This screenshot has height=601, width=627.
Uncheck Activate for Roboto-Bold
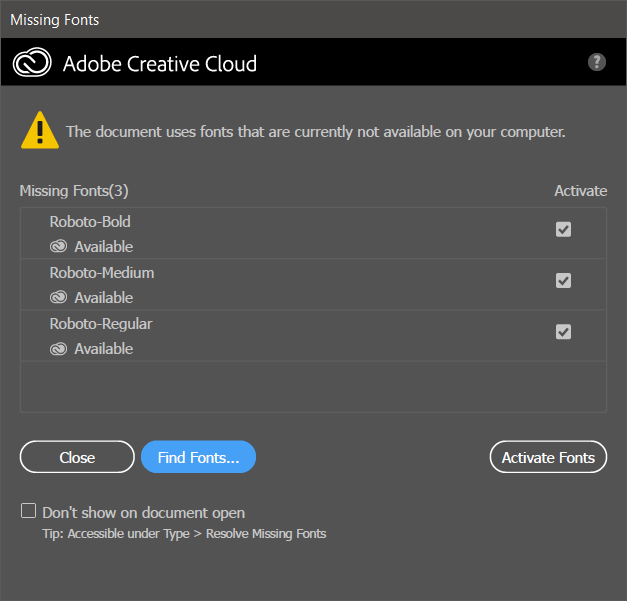tap(563, 230)
